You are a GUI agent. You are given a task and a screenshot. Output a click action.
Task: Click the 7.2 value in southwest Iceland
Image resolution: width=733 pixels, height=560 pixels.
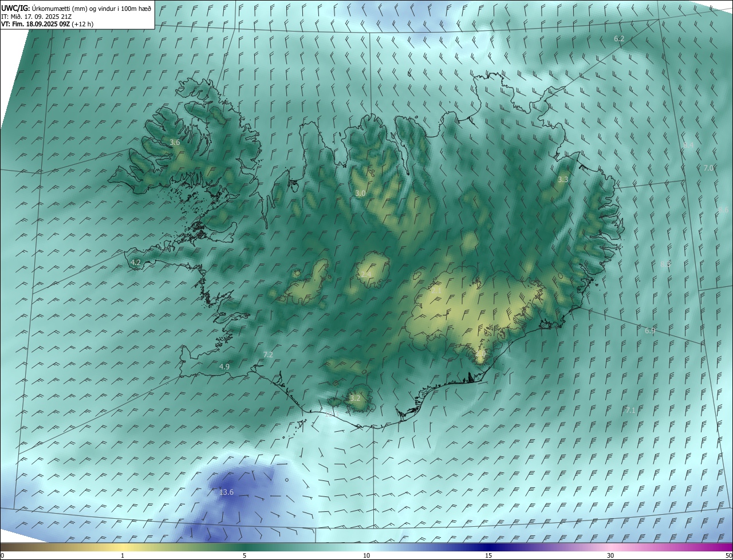268,355
